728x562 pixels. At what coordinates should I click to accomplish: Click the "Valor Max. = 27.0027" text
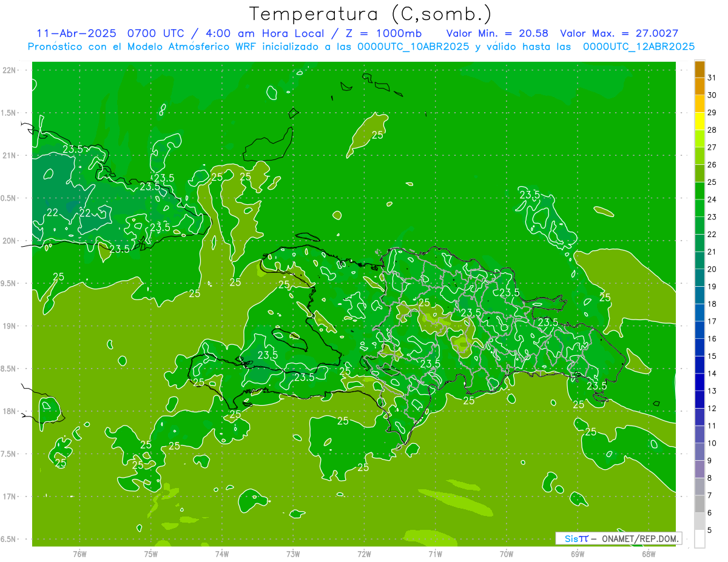(x=619, y=33)
